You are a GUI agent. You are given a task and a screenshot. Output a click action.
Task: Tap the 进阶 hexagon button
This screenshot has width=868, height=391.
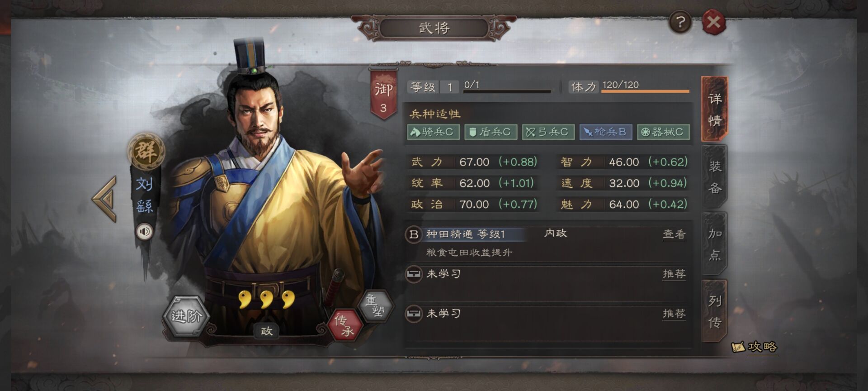[186, 316]
